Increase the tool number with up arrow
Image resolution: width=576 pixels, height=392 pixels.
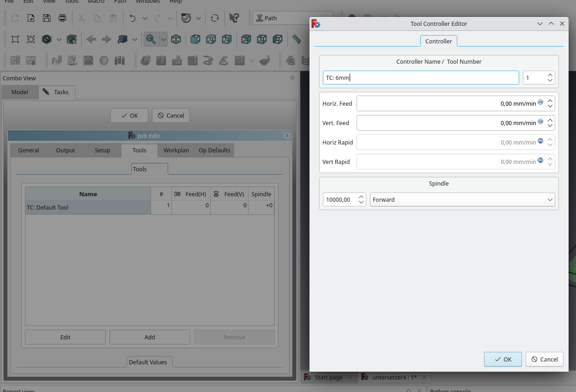(550, 75)
